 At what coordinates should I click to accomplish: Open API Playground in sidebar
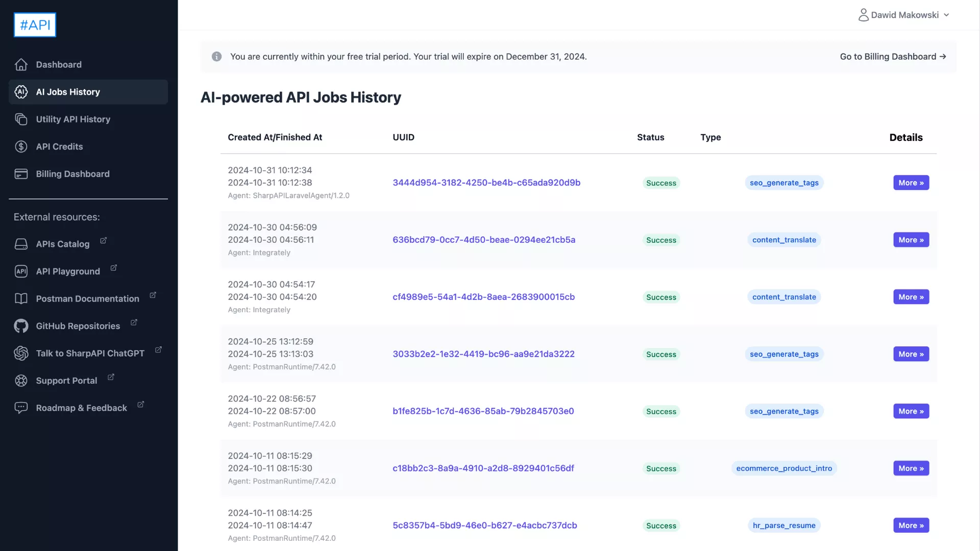[x=68, y=271]
